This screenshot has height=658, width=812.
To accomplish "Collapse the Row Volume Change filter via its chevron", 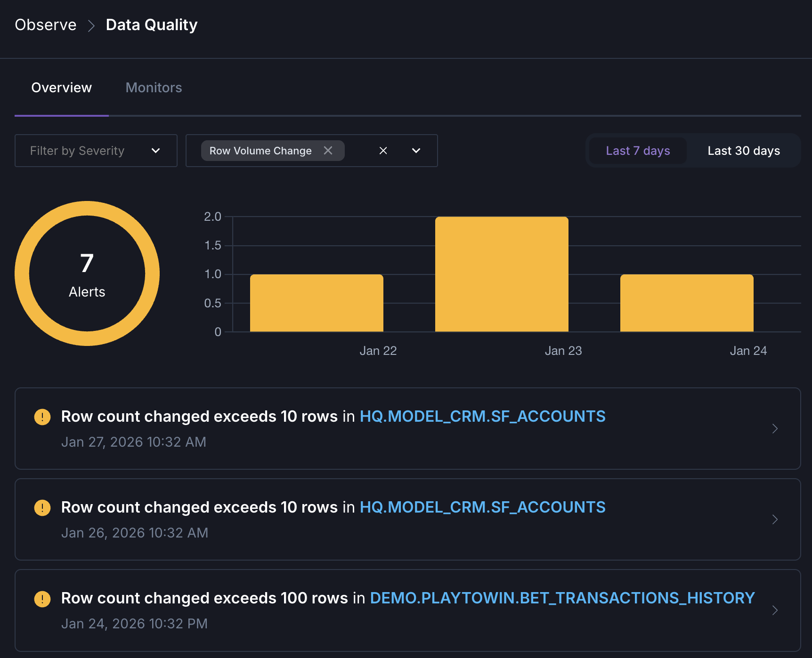I will tap(416, 151).
